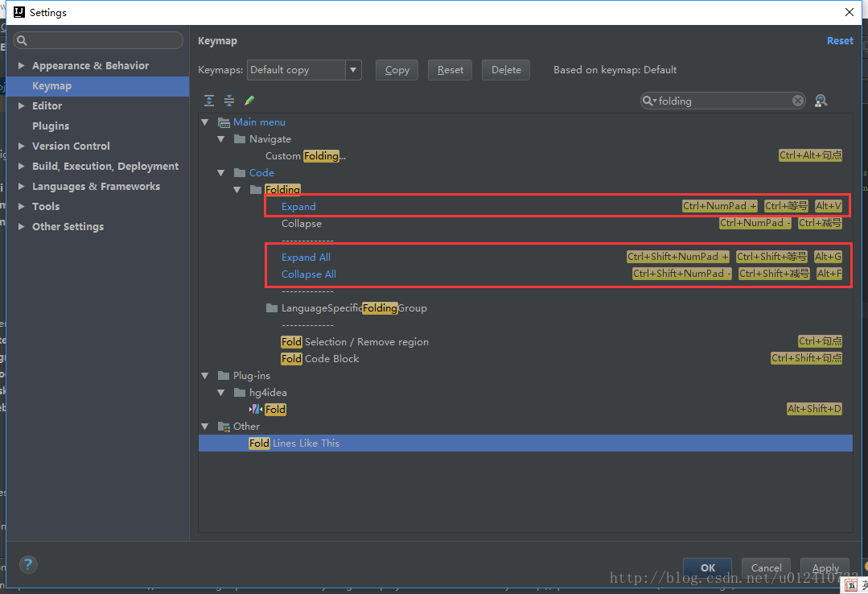Screen dimensions: 868x594
Task: Select the hg4idea Fold action icon
Action: 257,409
